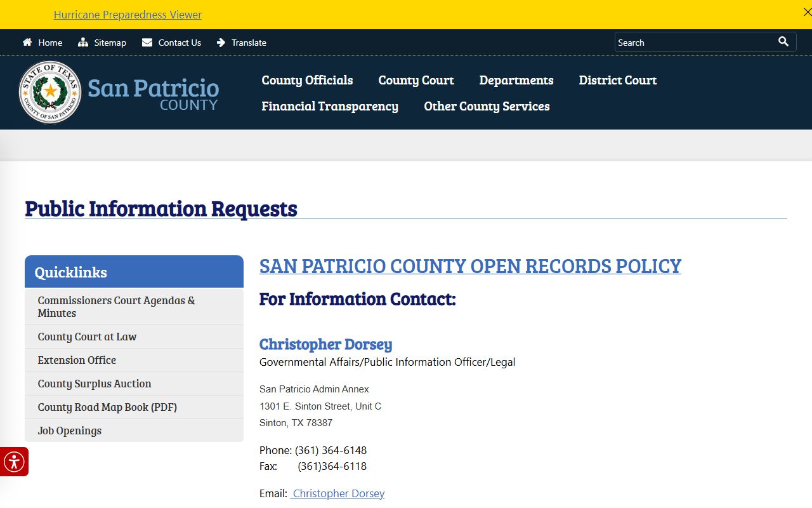Viewport: 812px width, 508px height.
Task: Click the fax number (361)364-6118
Action: 332,466
